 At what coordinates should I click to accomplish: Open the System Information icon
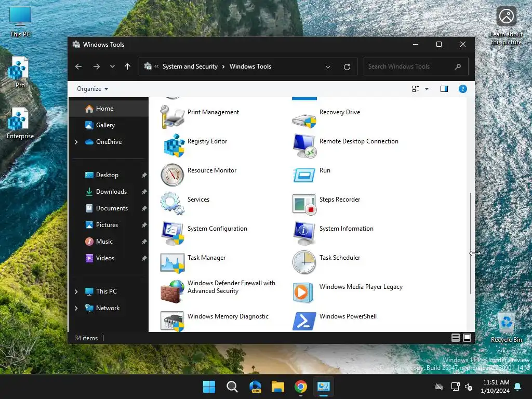coord(304,233)
